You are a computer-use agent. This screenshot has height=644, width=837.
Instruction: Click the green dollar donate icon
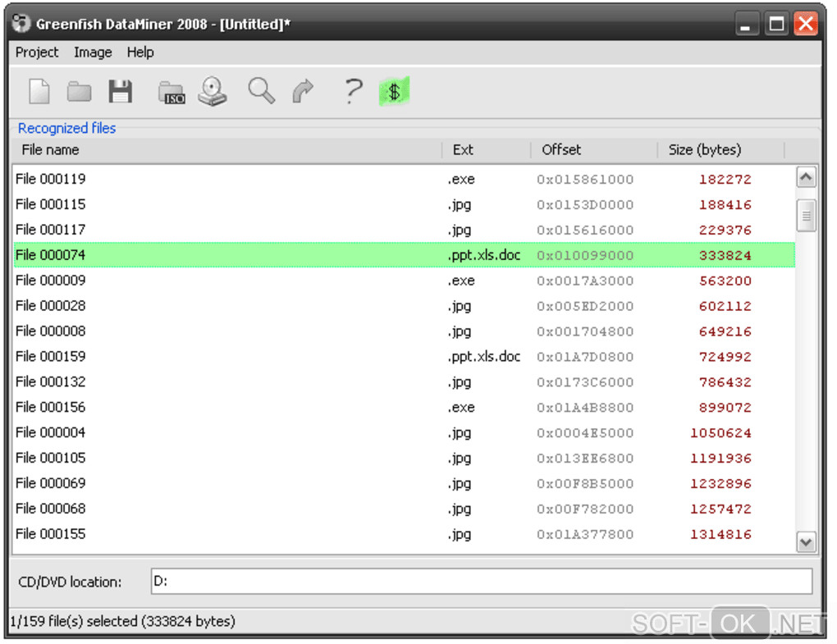coord(395,91)
